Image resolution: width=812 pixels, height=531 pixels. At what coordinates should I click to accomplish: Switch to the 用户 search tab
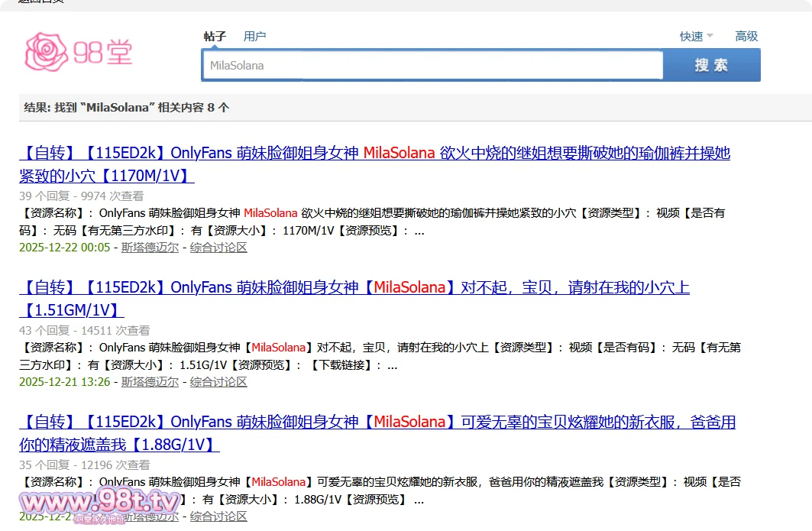(254, 36)
